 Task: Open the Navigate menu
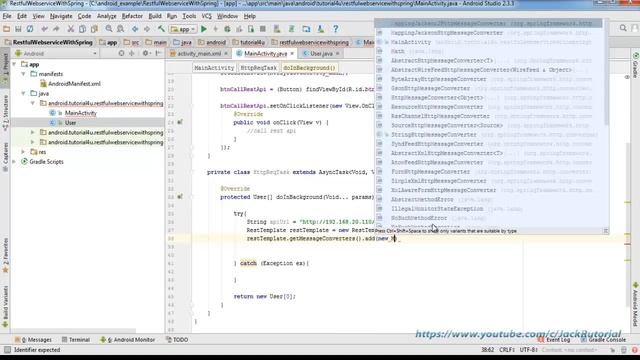click(x=61, y=16)
